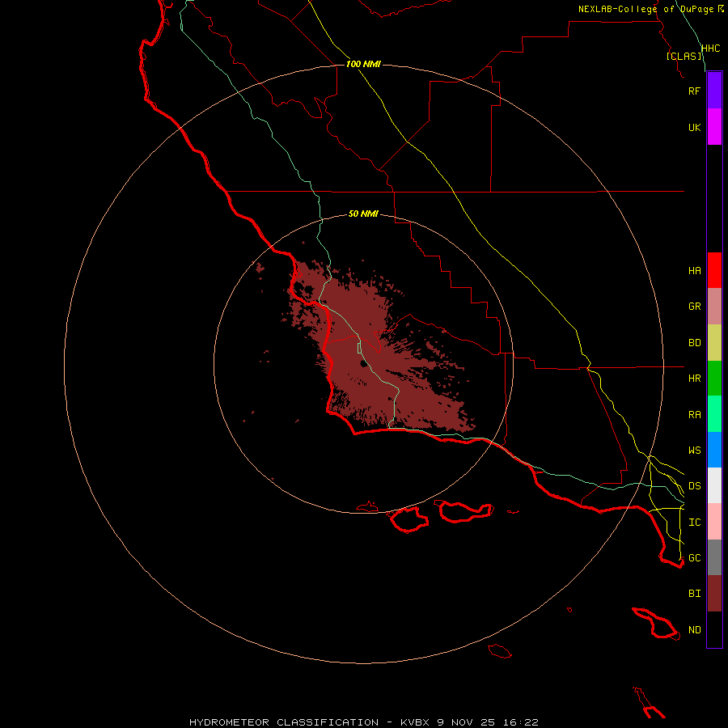The width and height of the screenshot is (728, 728).
Task: Click the GR pink legend swatch
Action: point(714,307)
